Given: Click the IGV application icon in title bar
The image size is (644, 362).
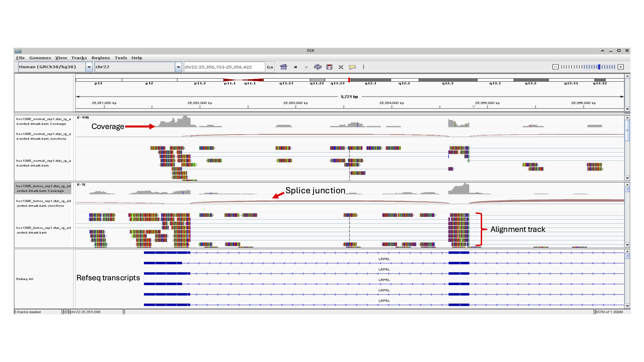Looking at the screenshot, I should tap(18, 51).
